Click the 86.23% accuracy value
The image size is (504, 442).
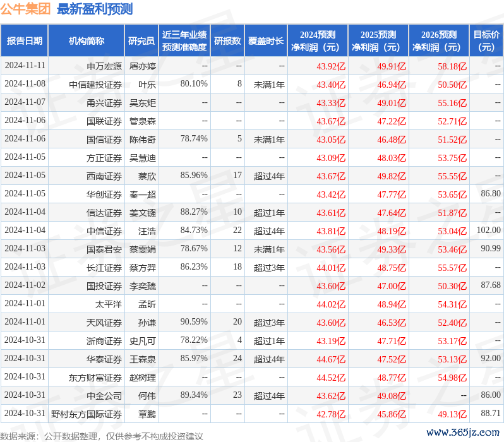point(194,267)
